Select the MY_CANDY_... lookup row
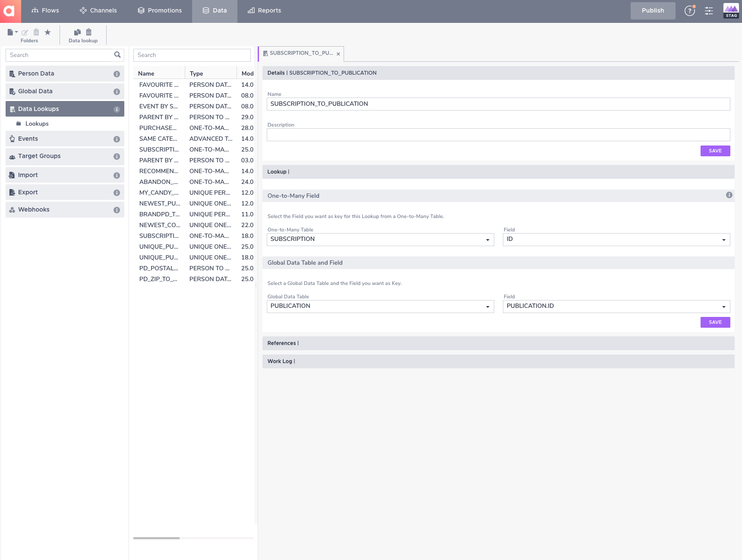Screen dimensions: 742x560 pos(194,193)
